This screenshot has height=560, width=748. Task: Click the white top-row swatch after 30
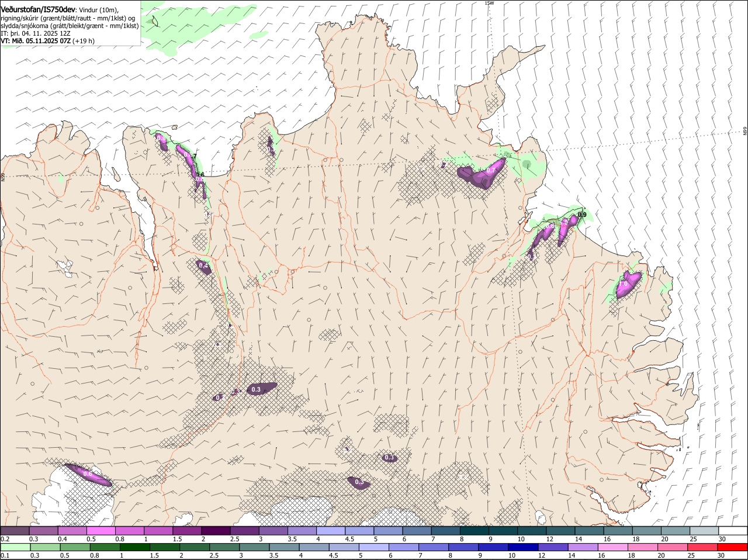[x=733, y=531]
